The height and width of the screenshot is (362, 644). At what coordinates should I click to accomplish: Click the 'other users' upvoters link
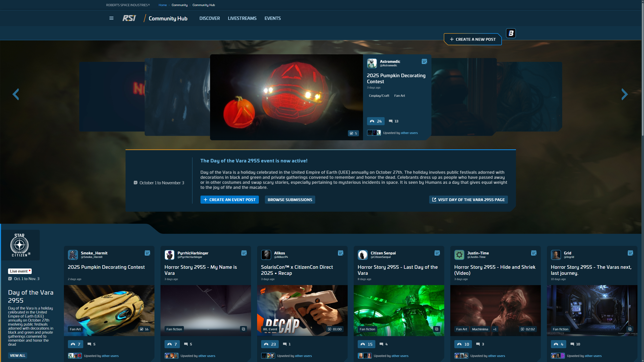tap(409, 133)
